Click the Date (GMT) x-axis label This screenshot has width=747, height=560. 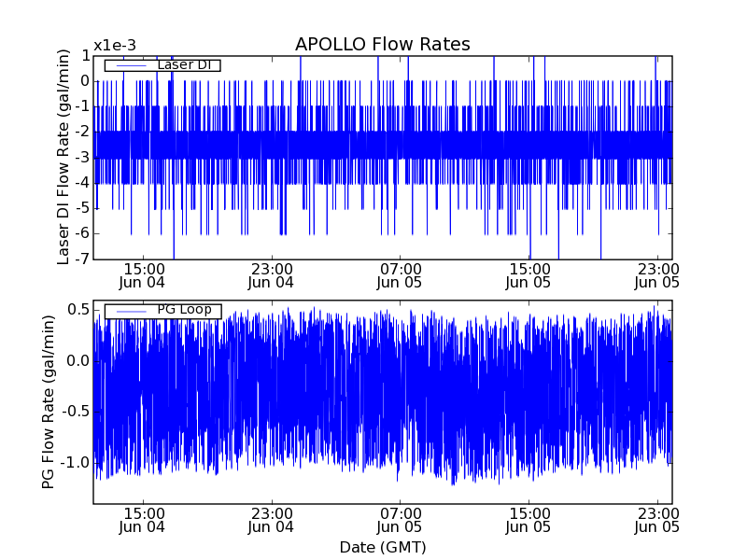[x=382, y=547]
